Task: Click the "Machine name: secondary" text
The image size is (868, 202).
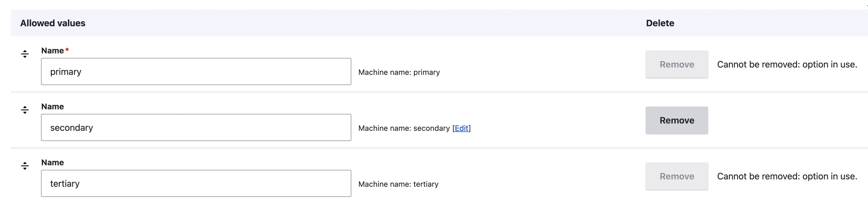Action: click(x=404, y=128)
